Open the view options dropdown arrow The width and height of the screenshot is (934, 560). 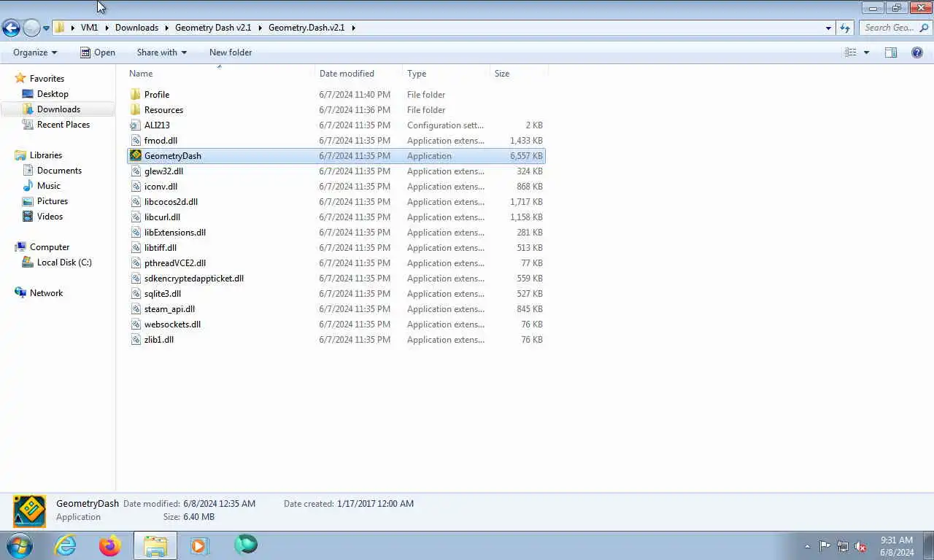coord(866,52)
